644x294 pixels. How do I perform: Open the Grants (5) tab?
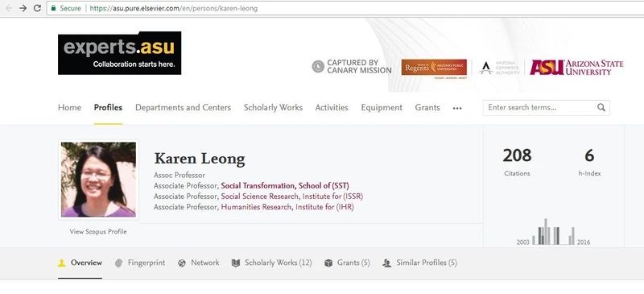pos(347,263)
